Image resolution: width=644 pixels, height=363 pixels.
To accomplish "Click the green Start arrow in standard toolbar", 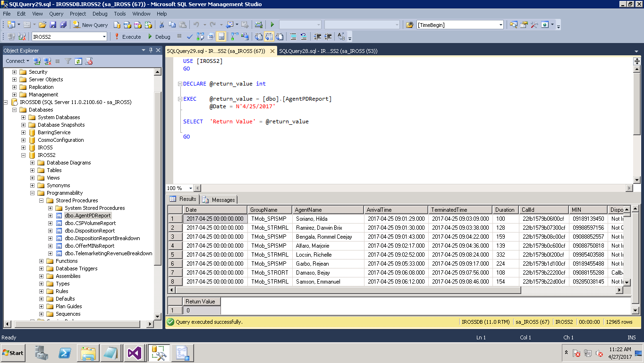I will point(272,25).
